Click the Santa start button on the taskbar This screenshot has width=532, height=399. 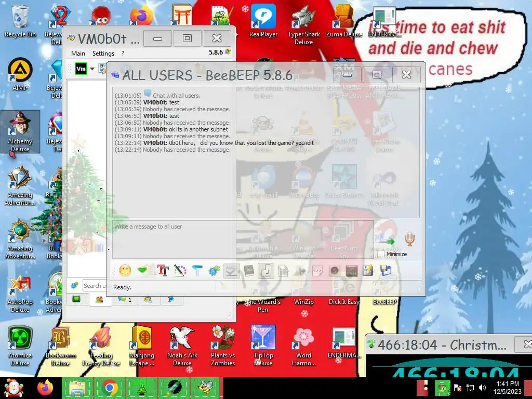[14, 388]
